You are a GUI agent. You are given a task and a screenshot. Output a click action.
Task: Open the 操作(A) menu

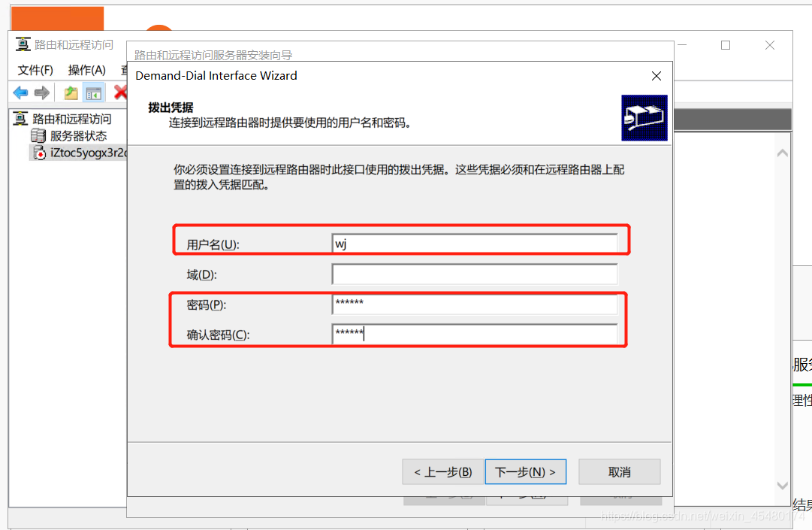(86, 70)
